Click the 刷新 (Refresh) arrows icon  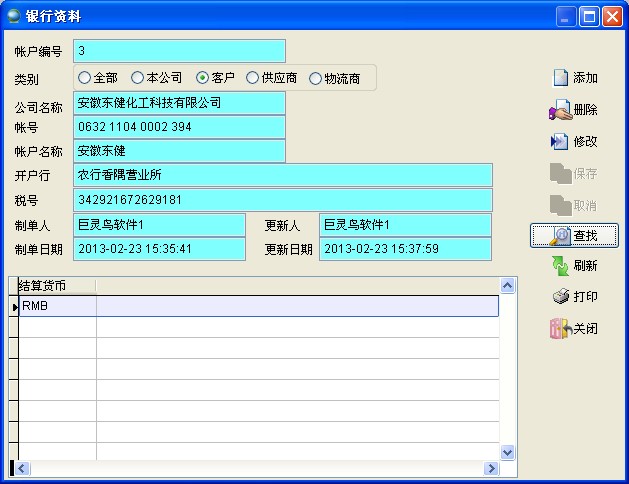pyautogui.click(x=561, y=265)
